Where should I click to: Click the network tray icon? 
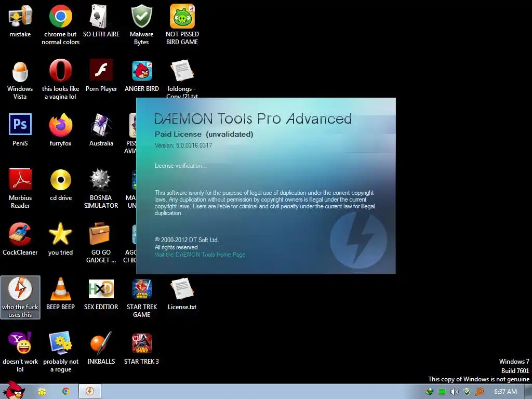(429, 392)
